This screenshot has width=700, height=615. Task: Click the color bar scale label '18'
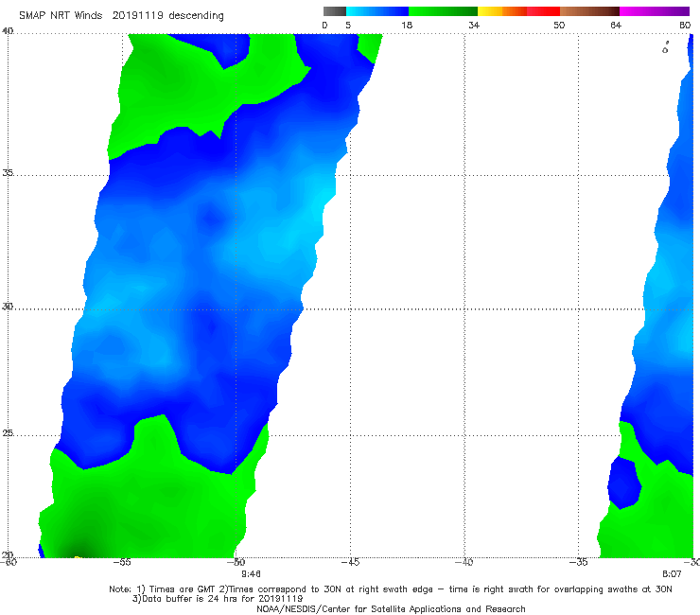(x=407, y=26)
